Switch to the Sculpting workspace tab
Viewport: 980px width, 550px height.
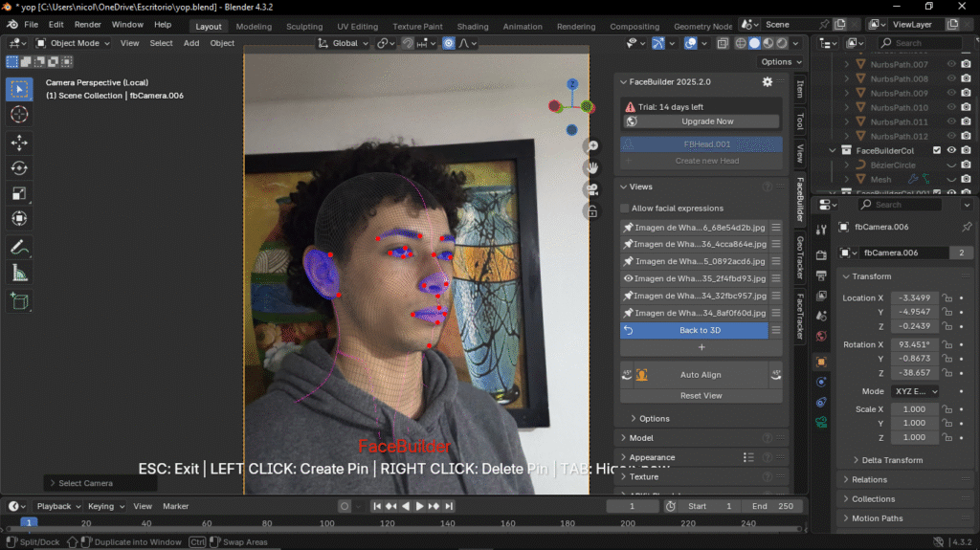pos(304,27)
